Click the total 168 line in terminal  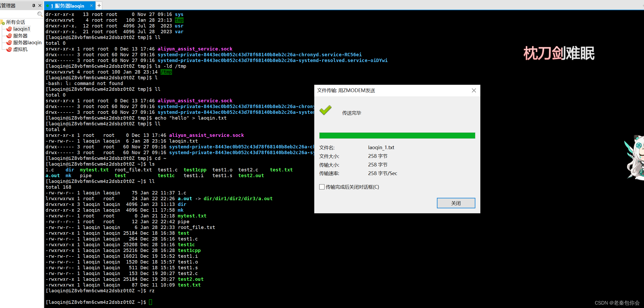click(59, 187)
